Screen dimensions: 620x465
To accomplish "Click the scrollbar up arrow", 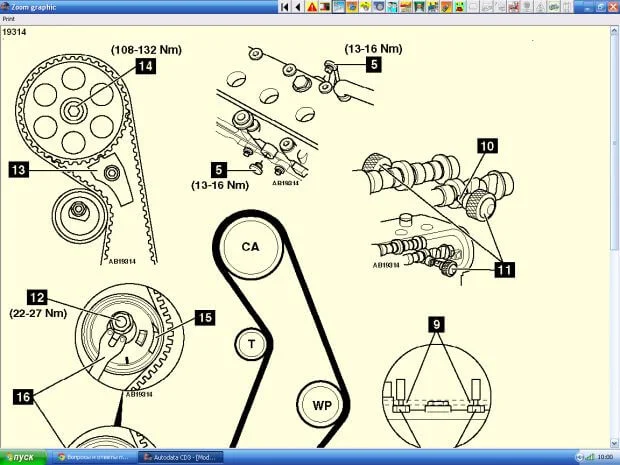I will 615,31.
